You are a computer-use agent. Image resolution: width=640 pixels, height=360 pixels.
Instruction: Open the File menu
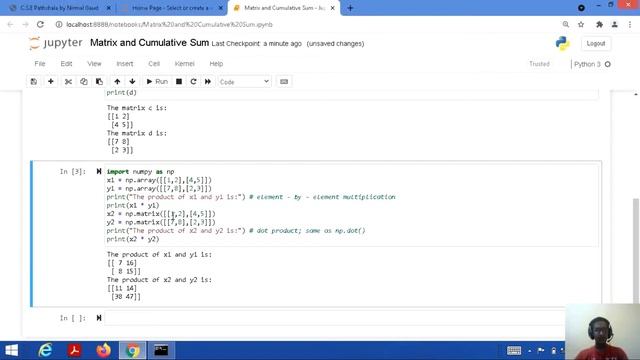click(x=40, y=64)
